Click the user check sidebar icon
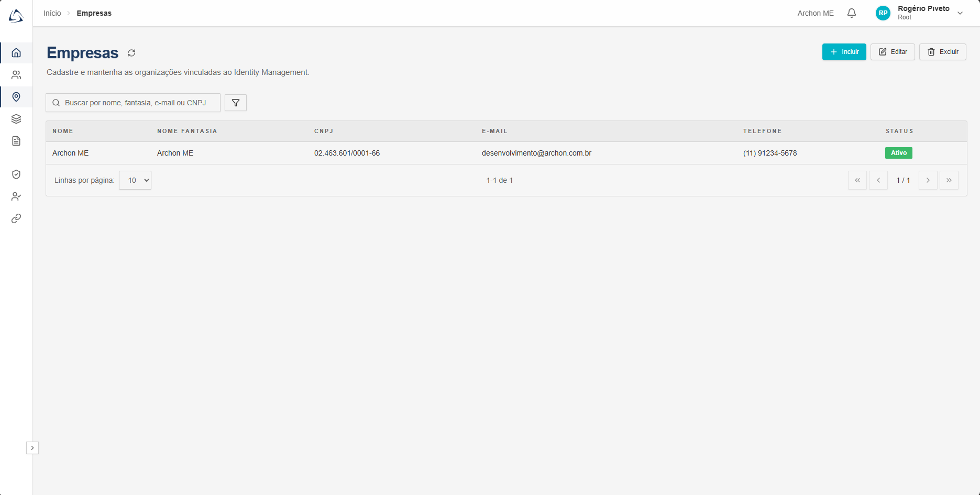 16,196
